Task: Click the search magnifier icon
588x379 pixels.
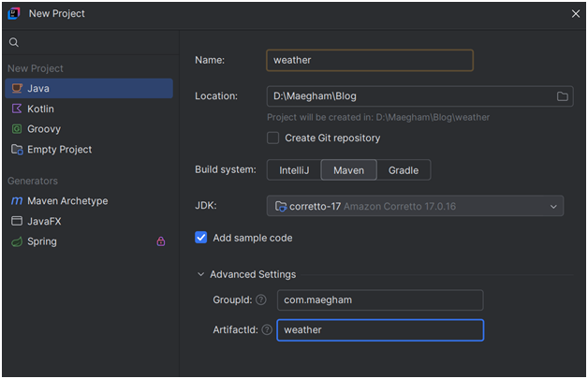Action: tap(14, 43)
